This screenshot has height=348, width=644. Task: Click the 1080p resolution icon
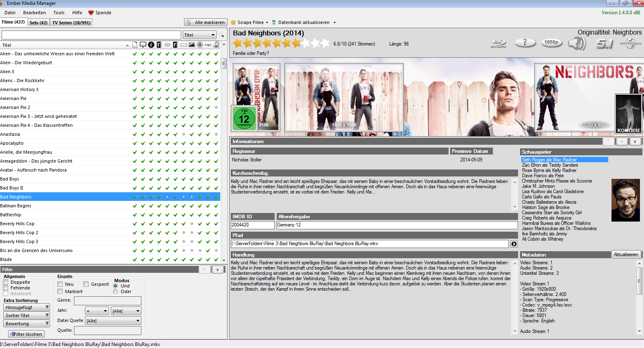pos(551,42)
